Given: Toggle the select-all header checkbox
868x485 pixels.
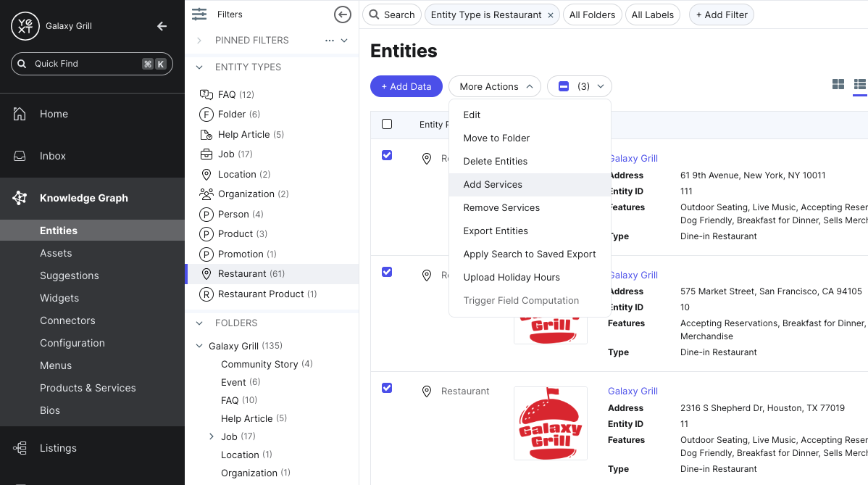Looking at the screenshot, I should point(387,124).
